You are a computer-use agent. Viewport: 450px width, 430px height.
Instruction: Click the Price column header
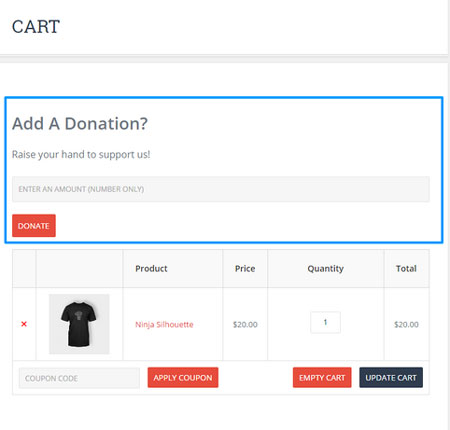point(245,269)
